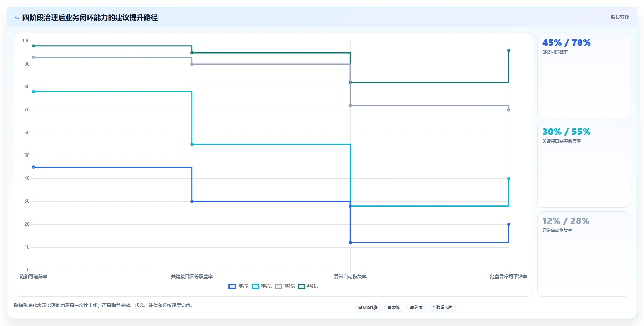This screenshot has width=644, height=326.
Task: Click the 进度 tag below the chart
Action: click(416, 307)
